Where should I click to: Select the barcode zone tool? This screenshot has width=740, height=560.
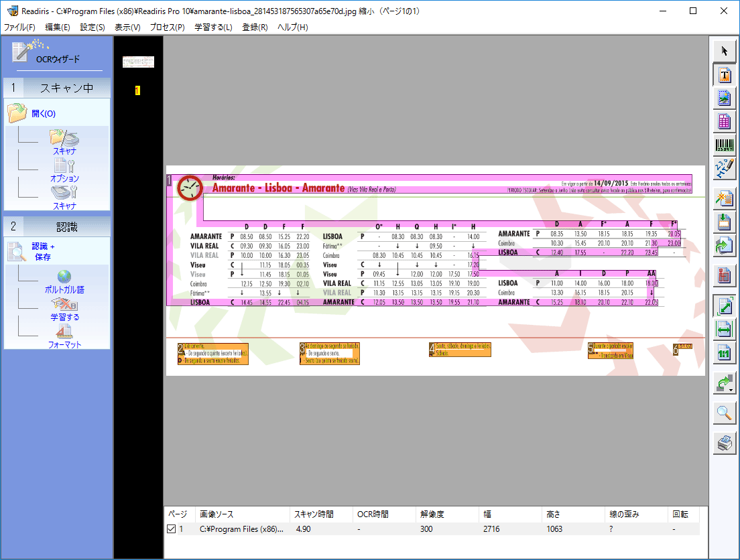point(725,145)
